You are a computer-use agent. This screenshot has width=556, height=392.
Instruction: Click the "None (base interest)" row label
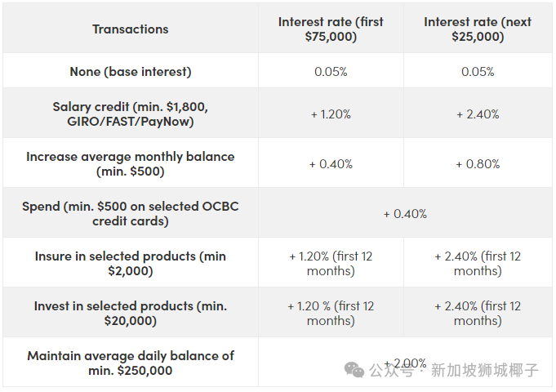point(131,72)
